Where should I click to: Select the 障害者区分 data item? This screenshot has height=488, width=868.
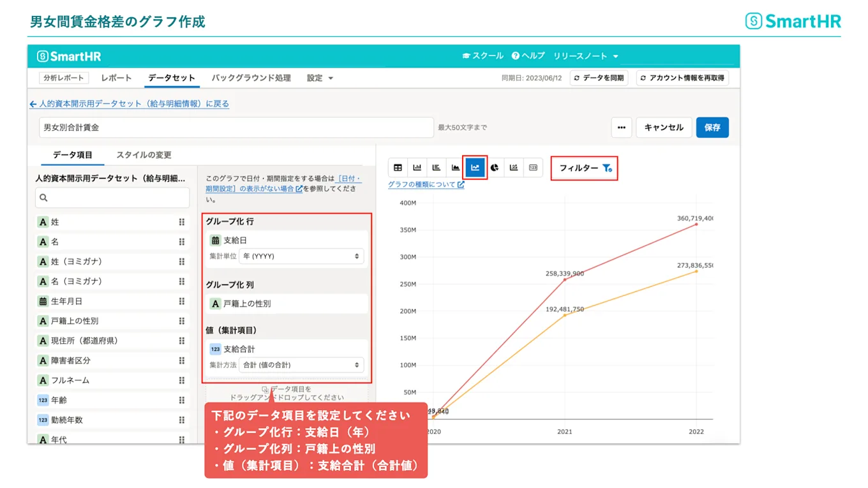pos(112,360)
